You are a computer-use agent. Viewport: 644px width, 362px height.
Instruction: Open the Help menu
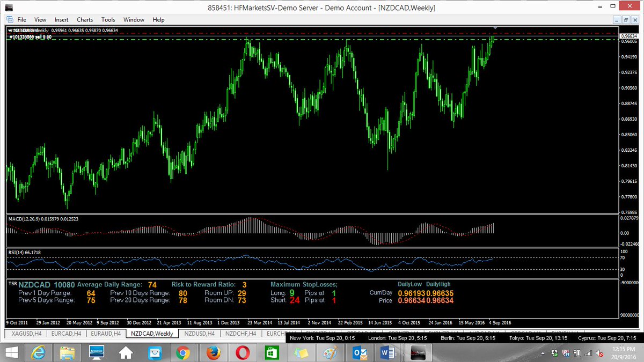(158, 20)
